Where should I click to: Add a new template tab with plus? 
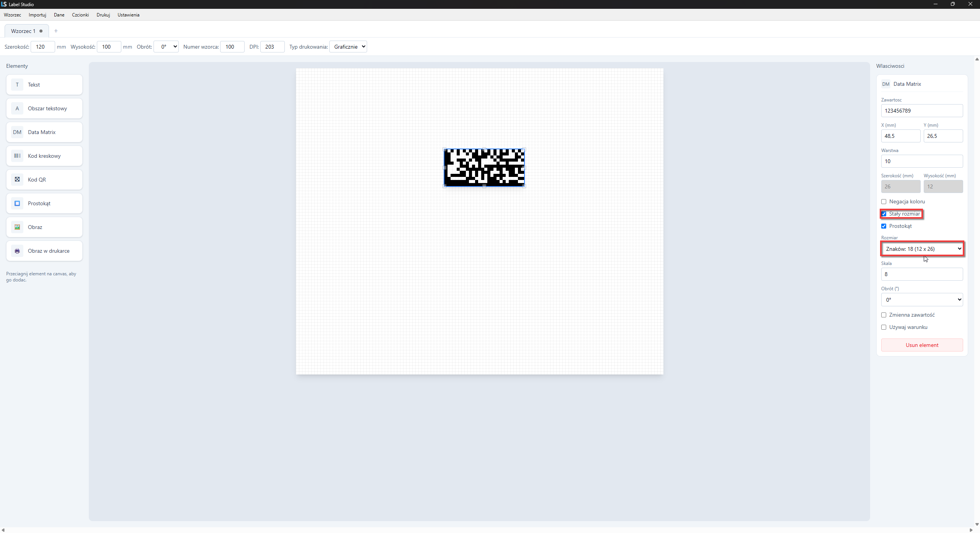coord(56,31)
